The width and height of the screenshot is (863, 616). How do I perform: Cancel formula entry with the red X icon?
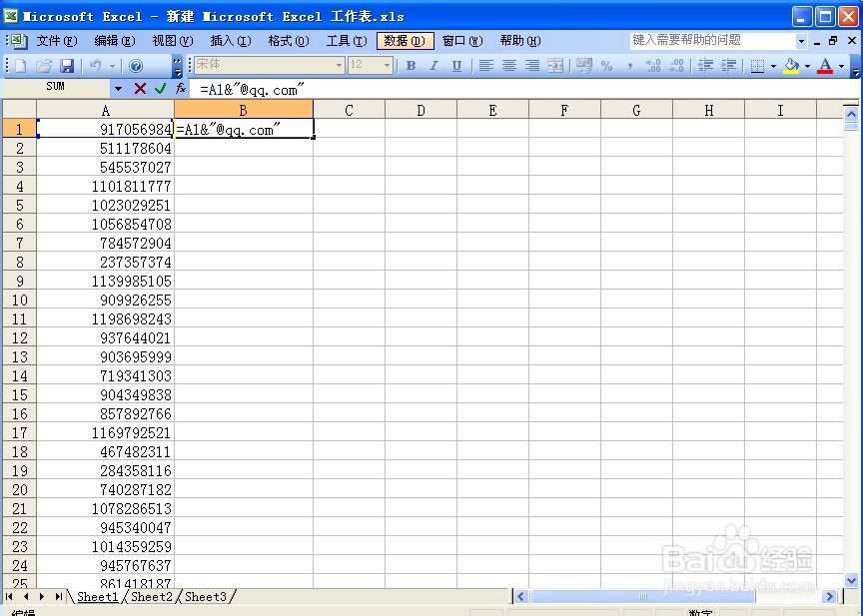[140, 87]
